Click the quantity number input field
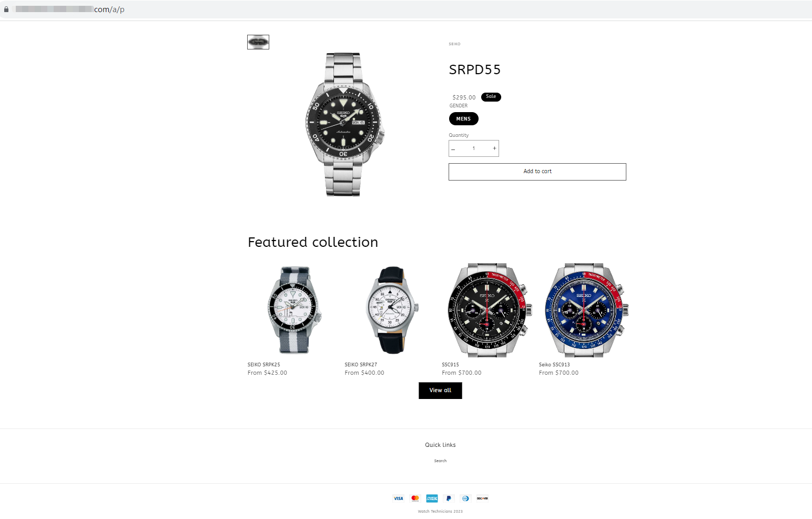Screen dimensions: 812x519 point(474,148)
